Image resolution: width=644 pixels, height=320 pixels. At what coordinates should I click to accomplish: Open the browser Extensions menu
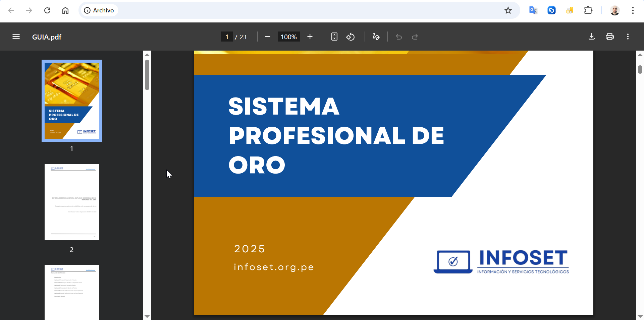tap(588, 10)
